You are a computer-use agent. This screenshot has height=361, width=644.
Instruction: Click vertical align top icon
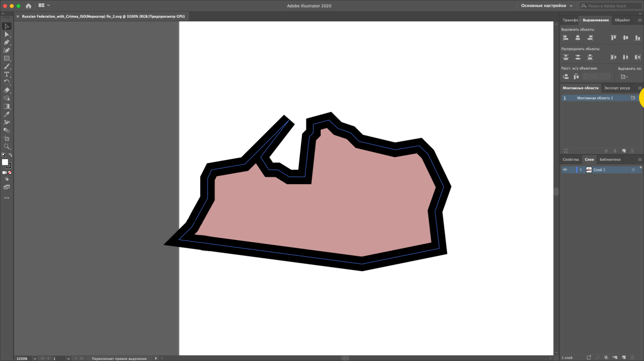click(x=613, y=38)
